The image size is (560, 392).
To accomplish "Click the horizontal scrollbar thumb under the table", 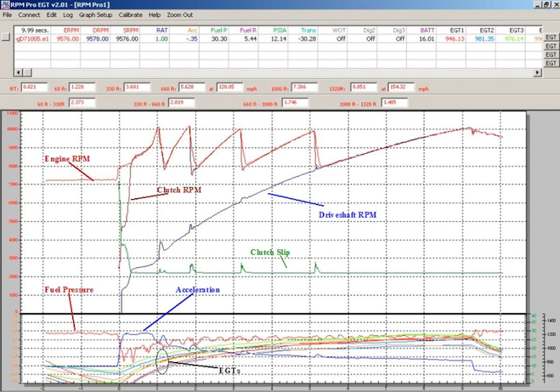I will pos(27,72).
